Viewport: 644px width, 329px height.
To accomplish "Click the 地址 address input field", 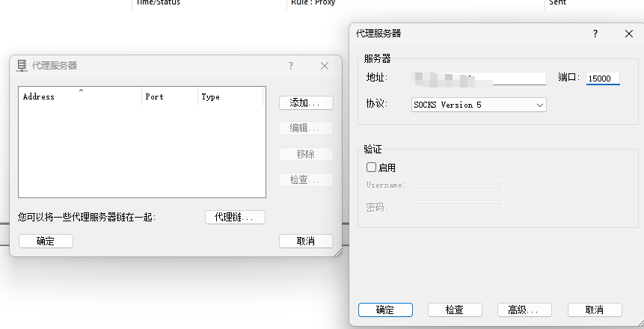I will point(479,79).
